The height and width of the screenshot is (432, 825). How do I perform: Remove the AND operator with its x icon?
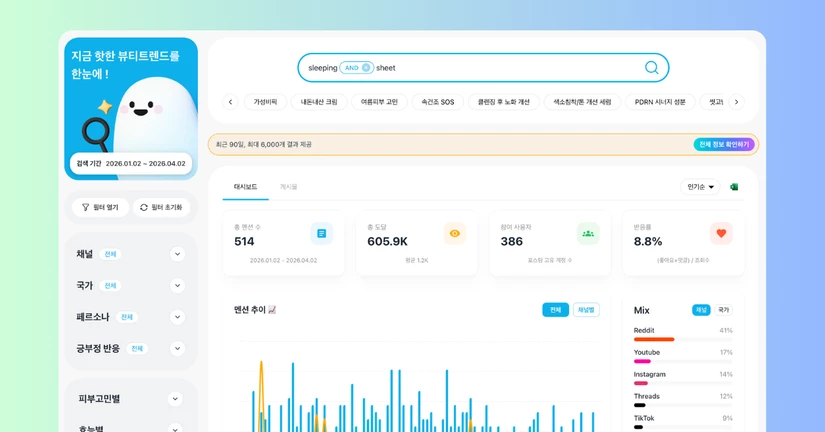coord(366,67)
